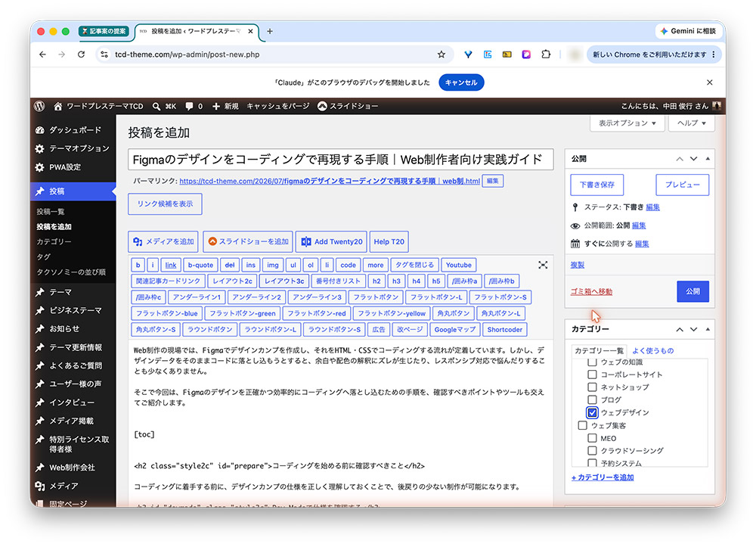Open カテゴリー in posts submenu
756x547 pixels.
(x=54, y=241)
